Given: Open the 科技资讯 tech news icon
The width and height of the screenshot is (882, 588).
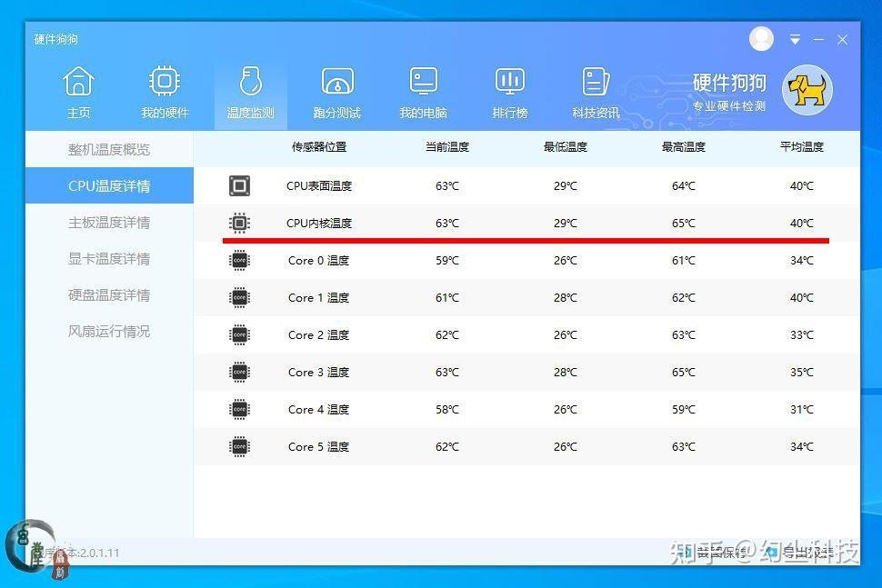Looking at the screenshot, I should (596, 91).
